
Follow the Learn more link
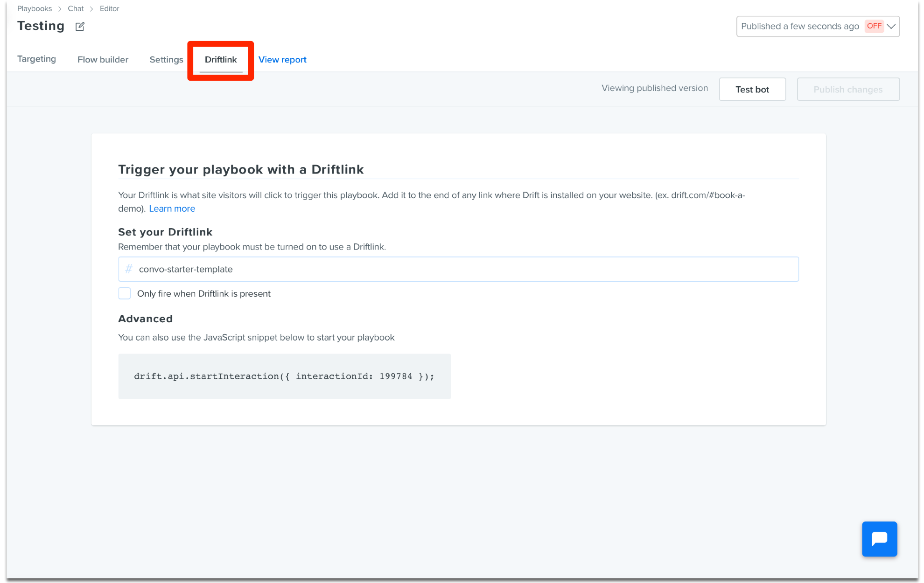[172, 208]
